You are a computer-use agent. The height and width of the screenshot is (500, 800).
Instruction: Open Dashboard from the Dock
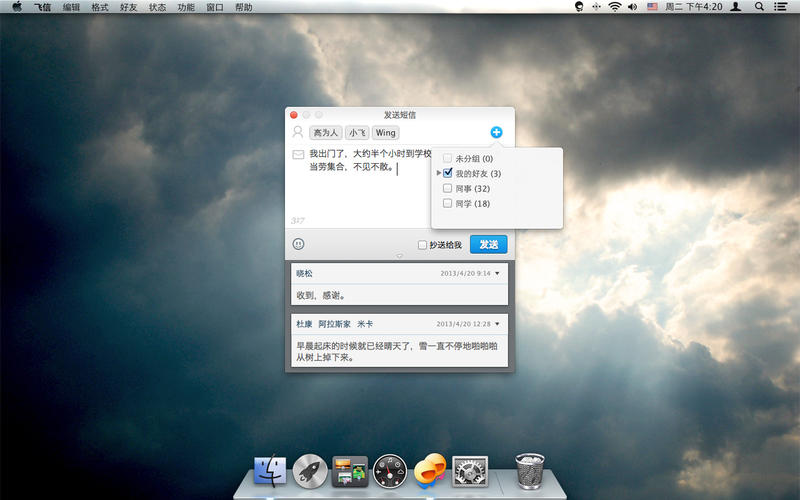click(390, 469)
